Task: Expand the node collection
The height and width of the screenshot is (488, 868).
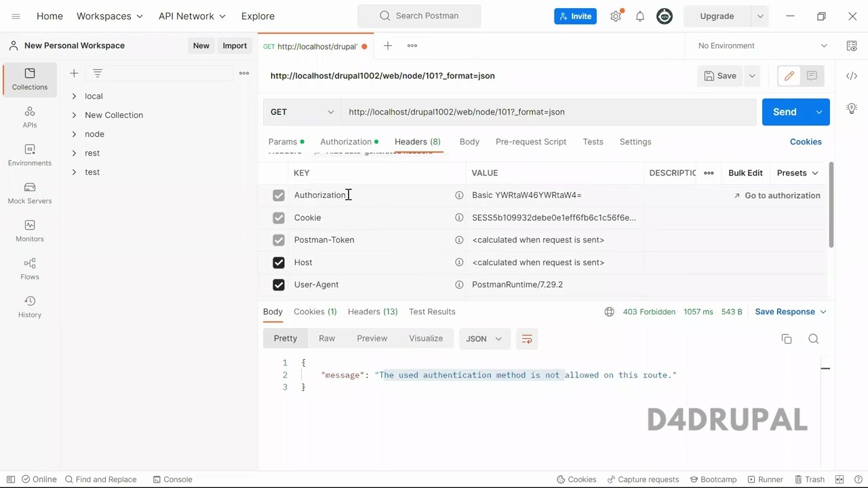Action: click(74, 134)
